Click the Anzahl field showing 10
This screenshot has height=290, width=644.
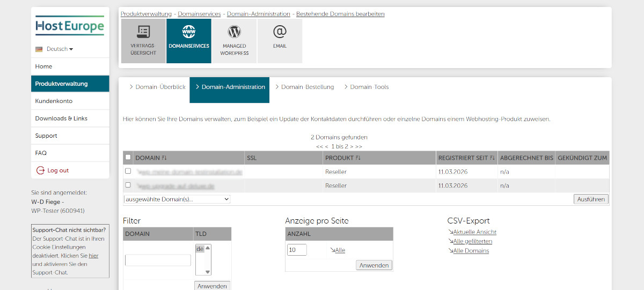click(297, 250)
